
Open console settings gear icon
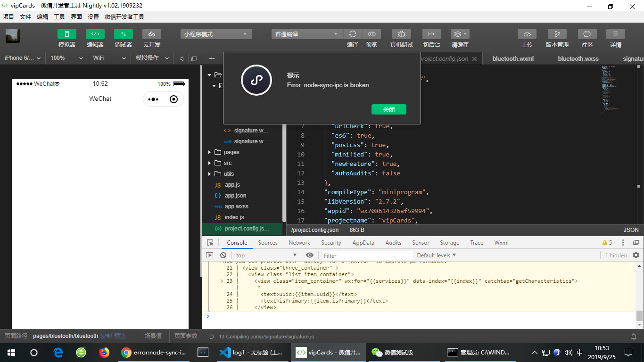636,255
